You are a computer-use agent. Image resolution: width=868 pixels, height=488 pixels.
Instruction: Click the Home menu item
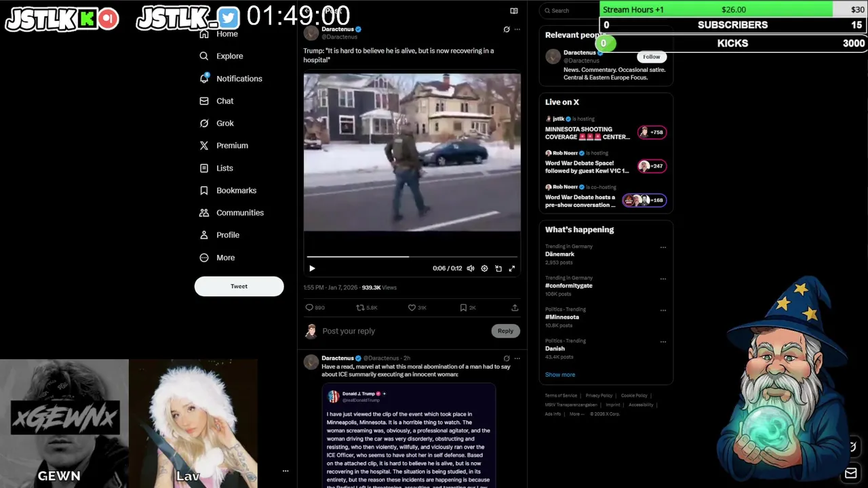[x=218, y=34]
